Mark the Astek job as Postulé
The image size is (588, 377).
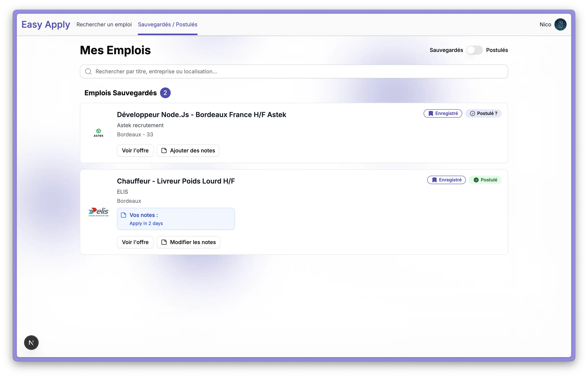point(483,113)
